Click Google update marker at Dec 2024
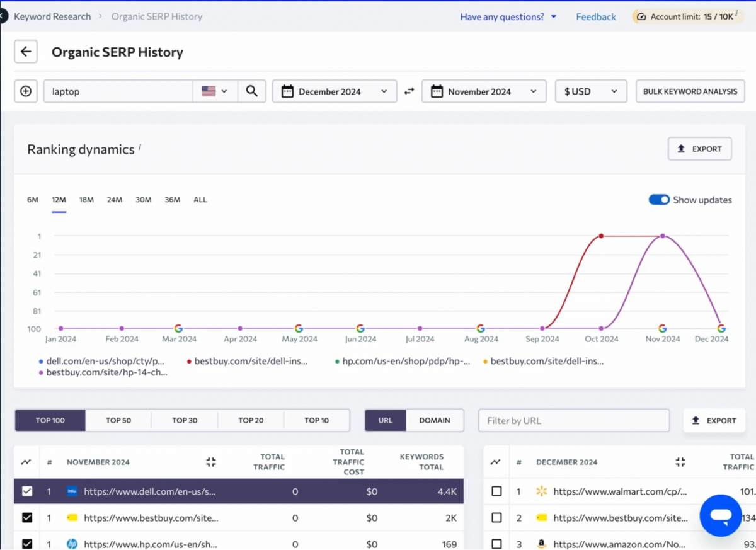The width and height of the screenshot is (756, 550). click(x=721, y=328)
